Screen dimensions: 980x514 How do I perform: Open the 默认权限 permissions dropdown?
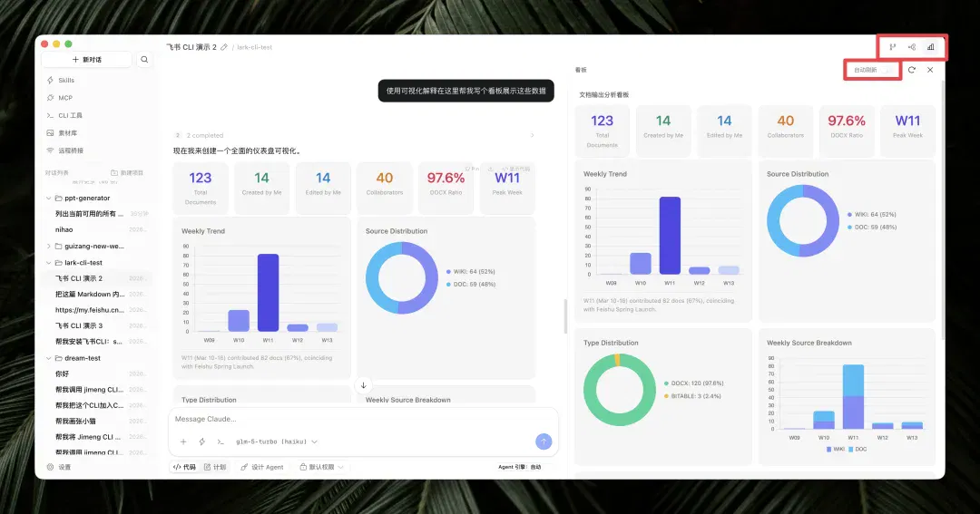pyautogui.click(x=322, y=467)
